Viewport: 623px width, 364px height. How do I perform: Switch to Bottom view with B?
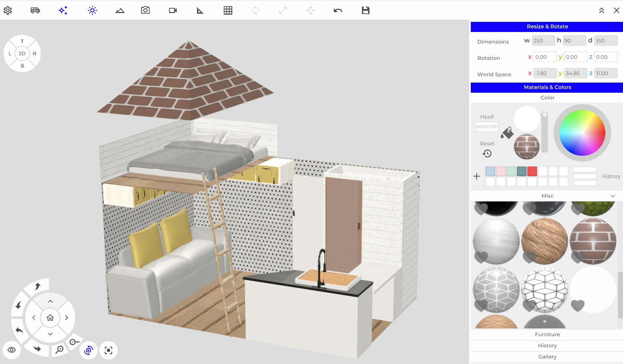point(22,66)
